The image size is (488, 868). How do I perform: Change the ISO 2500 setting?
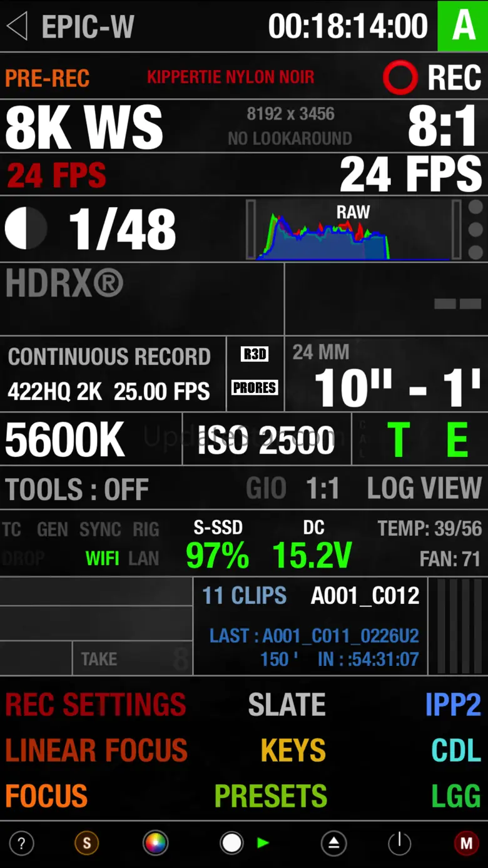pyautogui.click(x=266, y=441)
